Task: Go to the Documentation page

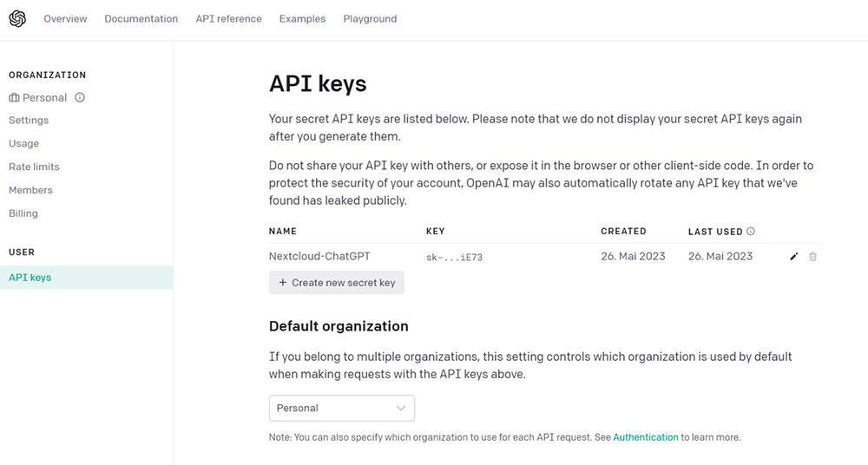Action: (x=141, y=19)
